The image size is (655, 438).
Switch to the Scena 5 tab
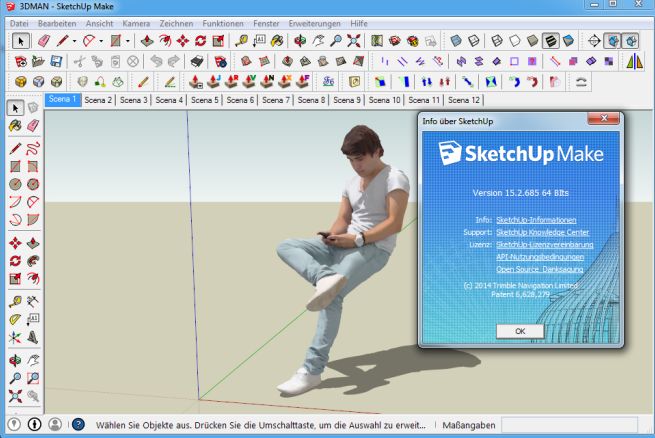click(204, 100)
